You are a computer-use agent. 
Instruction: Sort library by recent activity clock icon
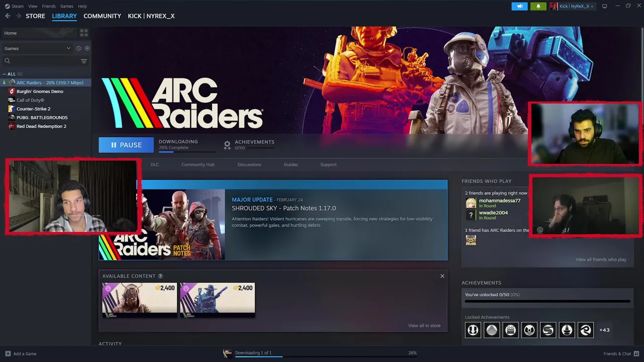click(78, 48)
